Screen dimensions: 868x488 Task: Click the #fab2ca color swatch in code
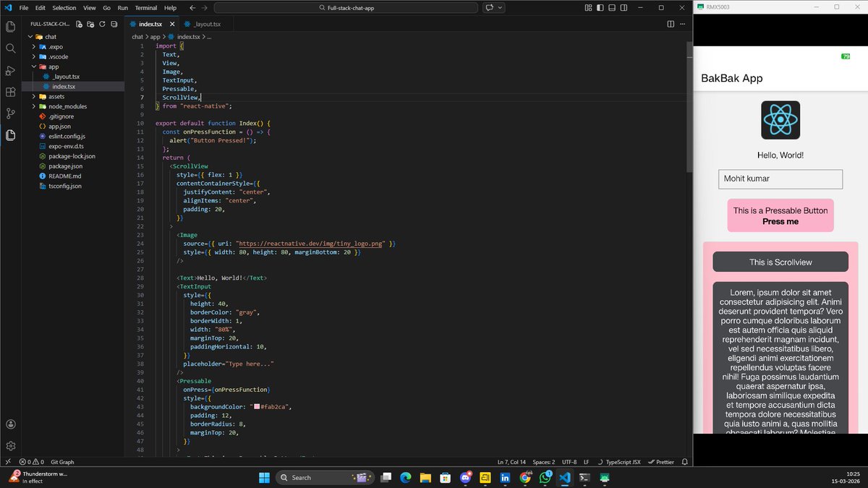[257, 407]
